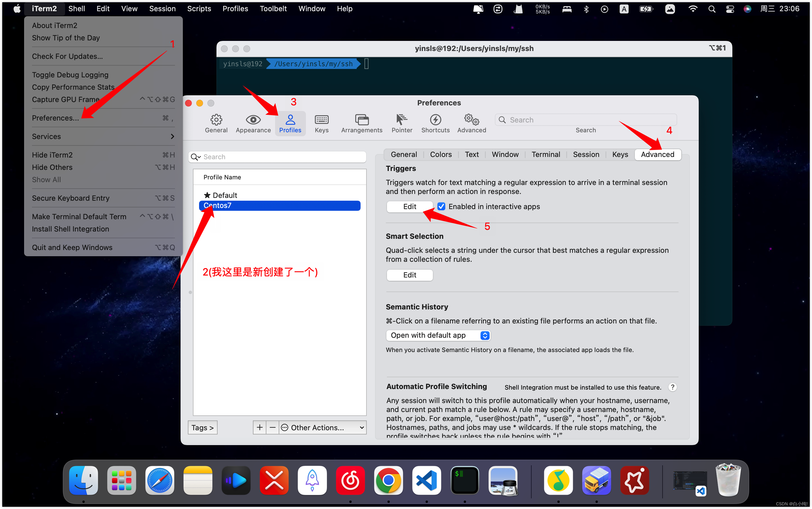Open the Scripts menu
This screenshot has height=509, width=812.
point(199,9)
